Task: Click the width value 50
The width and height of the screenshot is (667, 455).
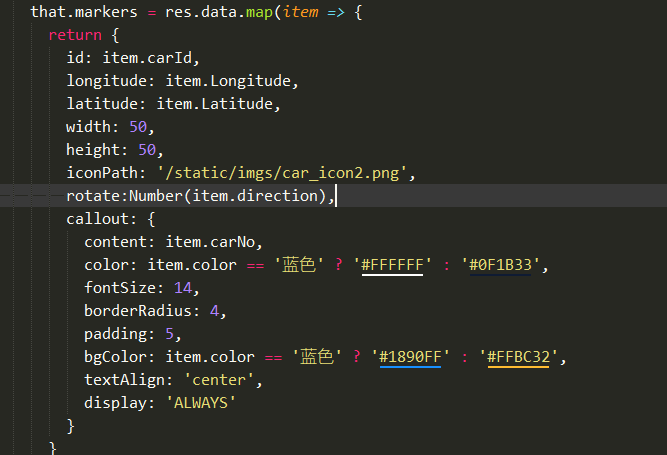Action: point(138,127)
